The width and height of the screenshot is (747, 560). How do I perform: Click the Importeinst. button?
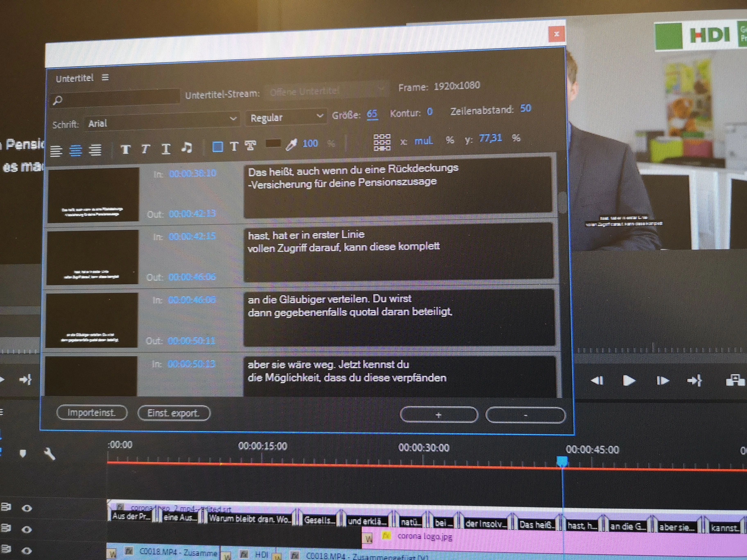(x=92, y=412)
